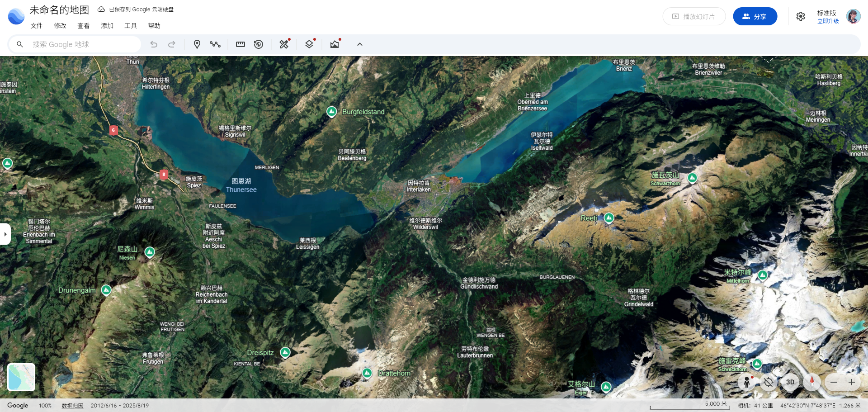This screenshot has width=868, height=412.
Task: Zoom in with the plus button
Action: click(851, 382)
